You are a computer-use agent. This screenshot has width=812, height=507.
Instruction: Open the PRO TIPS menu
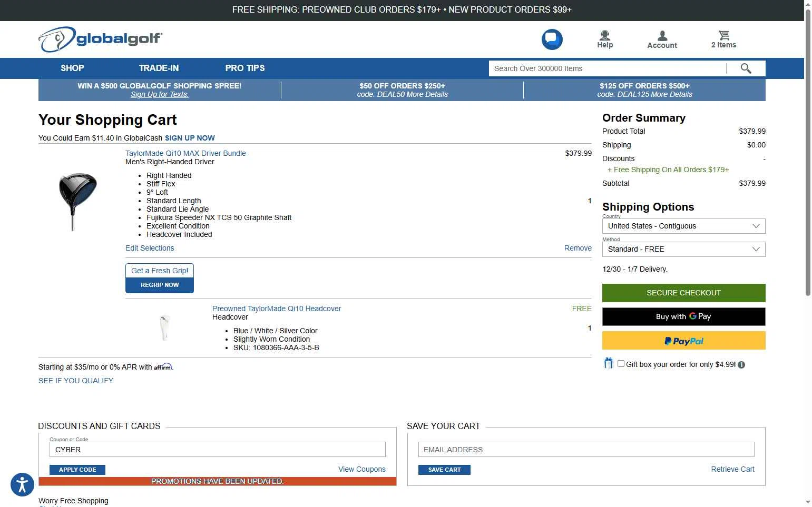pos(245,68)
